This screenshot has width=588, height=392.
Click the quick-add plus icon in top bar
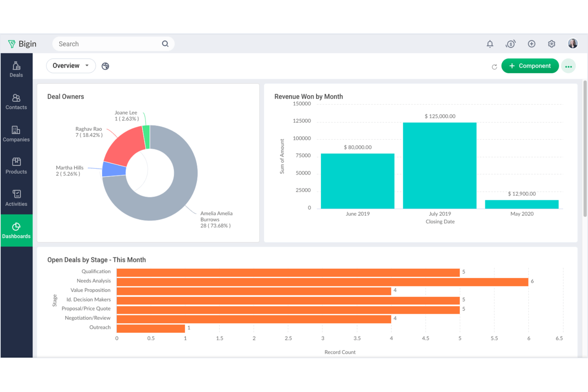[x=532, y=44]
